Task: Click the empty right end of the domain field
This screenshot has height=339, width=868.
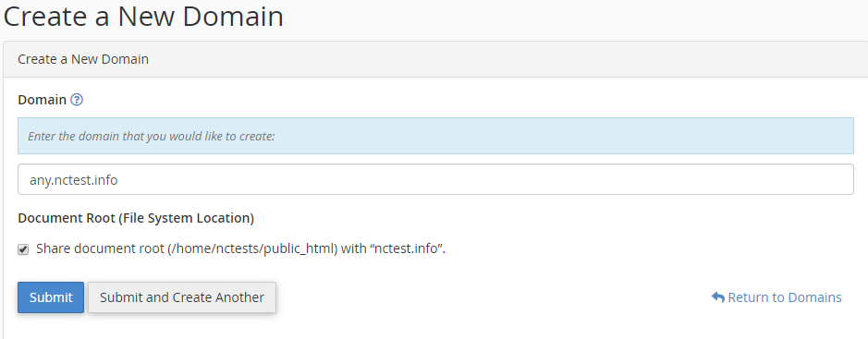Action: [775, 179]
